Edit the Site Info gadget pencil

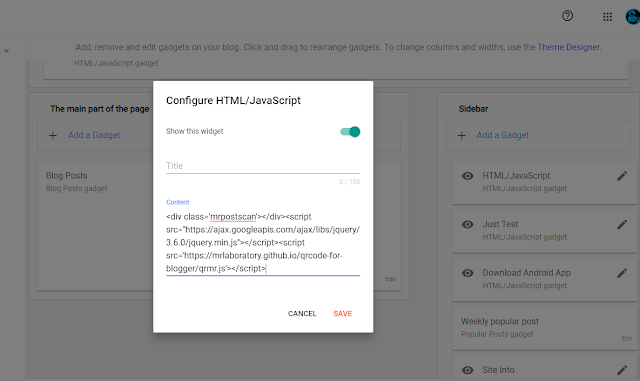pyautogui.click(x=622, y=370)
